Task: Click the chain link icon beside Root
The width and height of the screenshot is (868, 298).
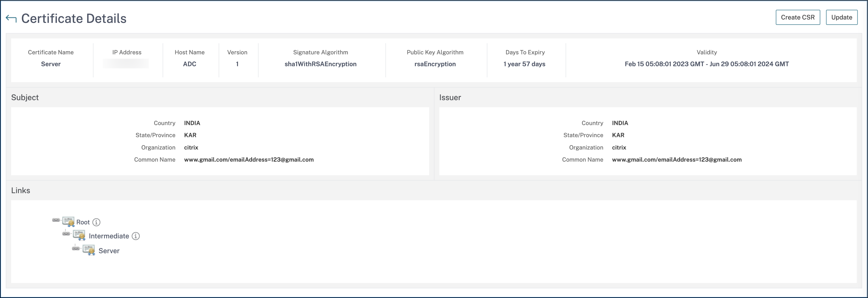Action: pyautogui.click(x=56, y=220)
